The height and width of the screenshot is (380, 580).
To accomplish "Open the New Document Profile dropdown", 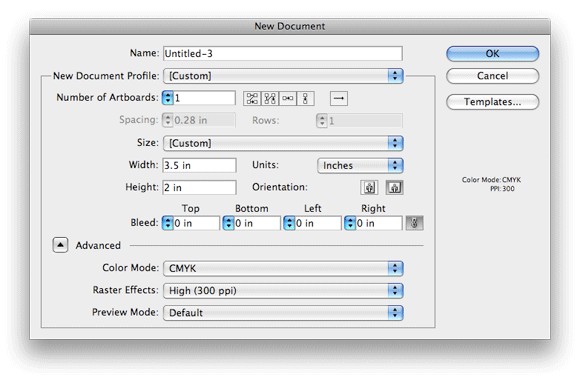I will pos(283,76).
